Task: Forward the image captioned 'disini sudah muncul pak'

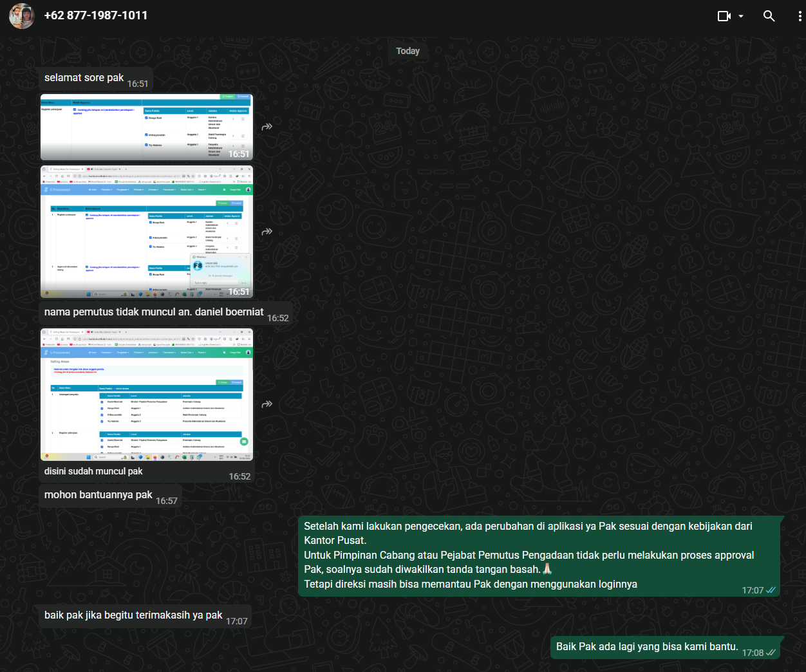Action: coord(267,404)
